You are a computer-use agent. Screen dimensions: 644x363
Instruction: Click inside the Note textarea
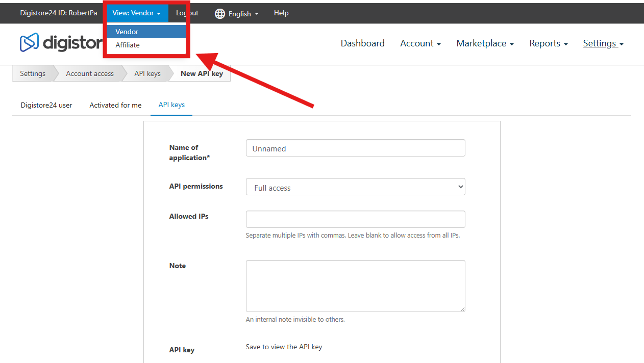point(356,286)
